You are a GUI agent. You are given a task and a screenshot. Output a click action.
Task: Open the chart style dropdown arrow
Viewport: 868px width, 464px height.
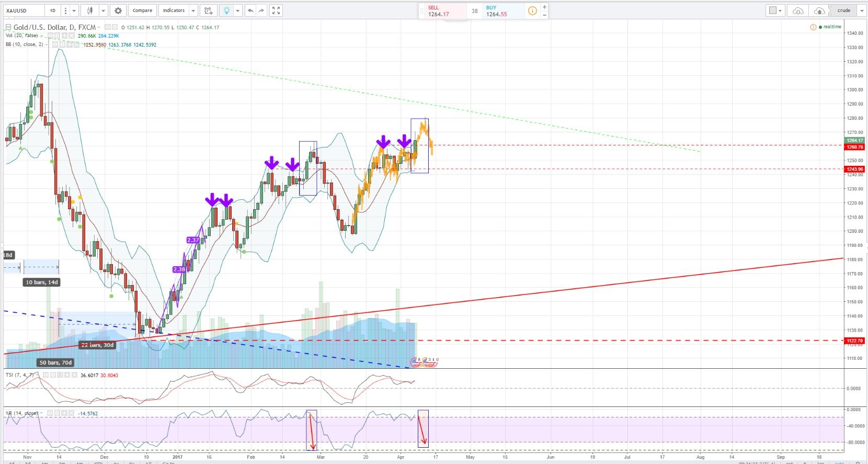[103, 10]
